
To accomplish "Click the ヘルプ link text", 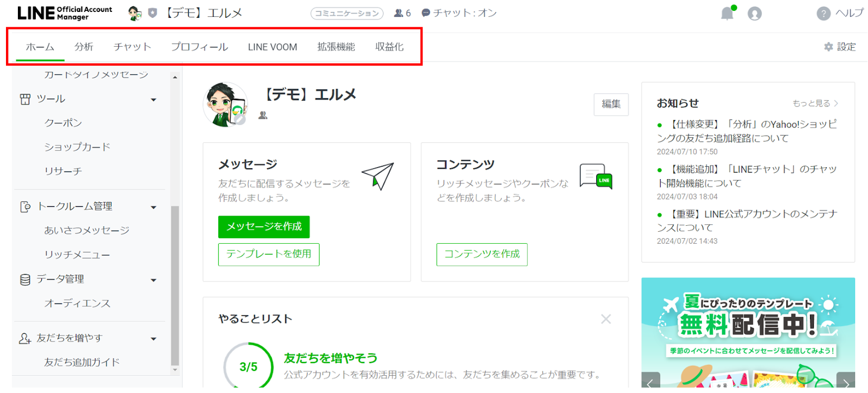I will pyautogui.click(x=850, y=13).
